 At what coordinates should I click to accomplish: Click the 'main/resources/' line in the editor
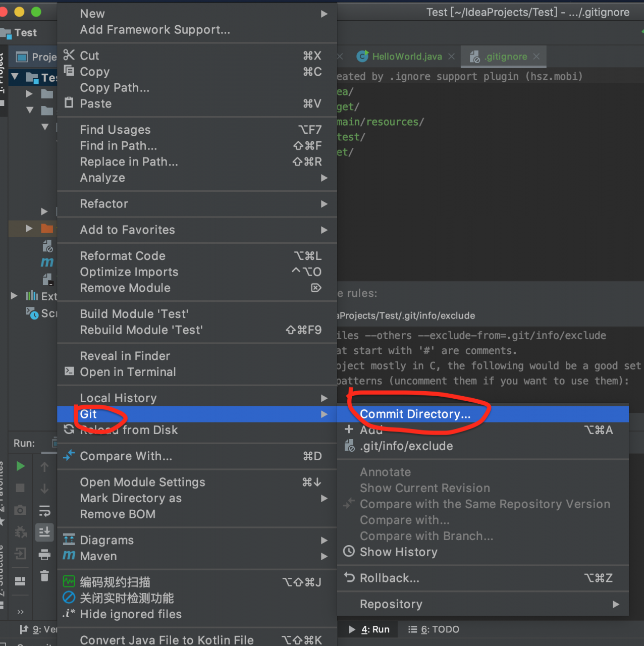[381, 122]
